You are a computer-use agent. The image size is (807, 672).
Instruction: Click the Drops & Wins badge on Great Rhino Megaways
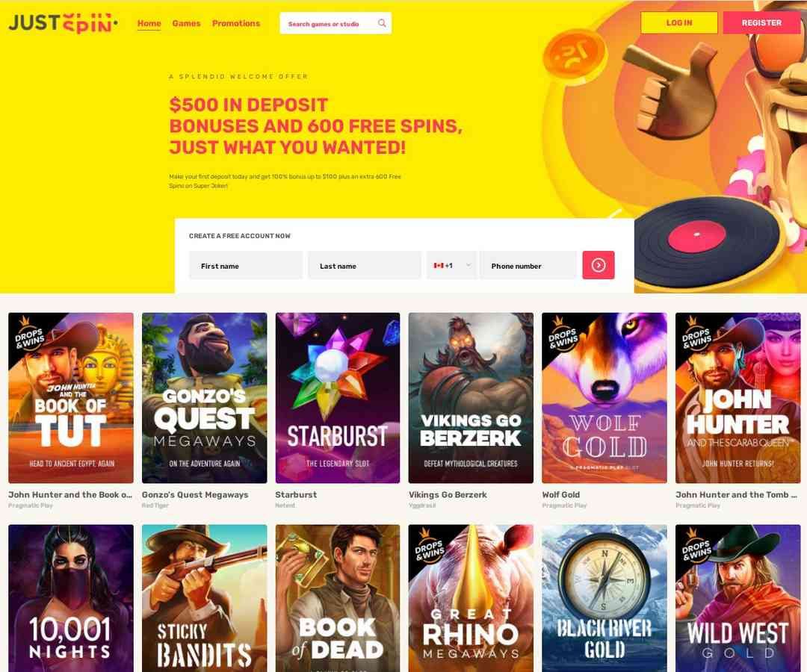[x=429, y=547]
